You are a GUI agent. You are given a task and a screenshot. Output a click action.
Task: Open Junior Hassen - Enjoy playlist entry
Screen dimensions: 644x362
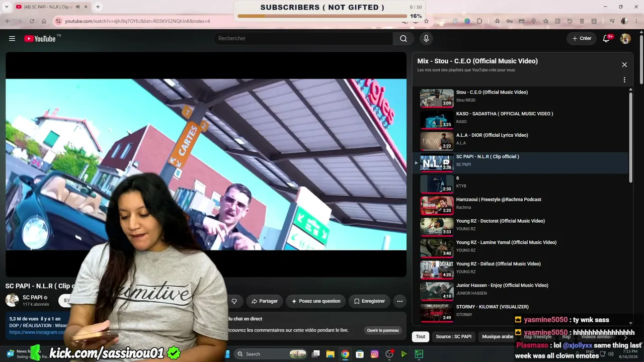pyautogui.click(x=521, y=291)
